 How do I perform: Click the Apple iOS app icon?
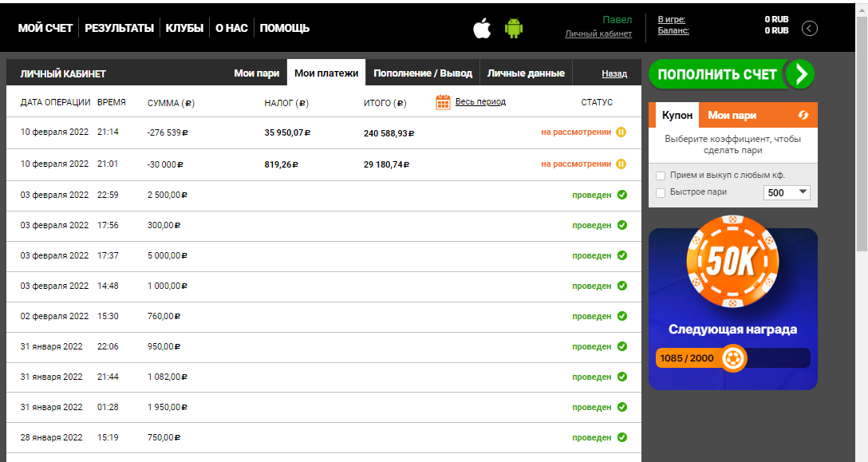pyautogui.click(x=482, y=29)
